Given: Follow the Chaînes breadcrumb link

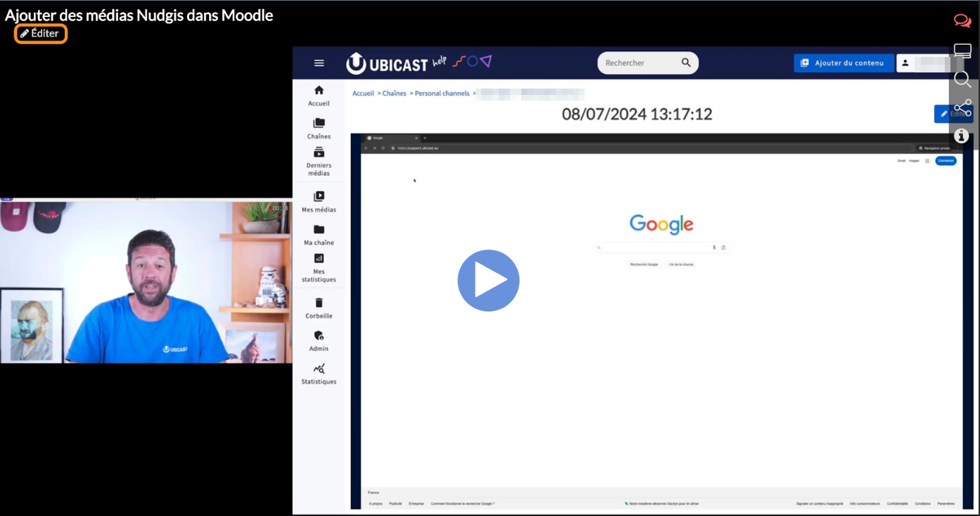Looking at the screenshot, I should click(x=394, y=93).
